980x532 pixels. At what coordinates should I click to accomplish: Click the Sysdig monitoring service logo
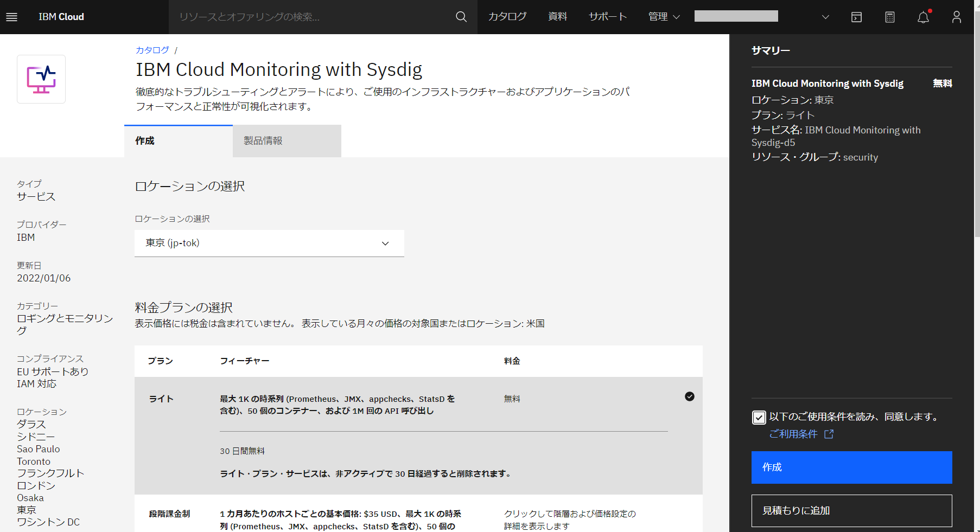click(41, 79)
